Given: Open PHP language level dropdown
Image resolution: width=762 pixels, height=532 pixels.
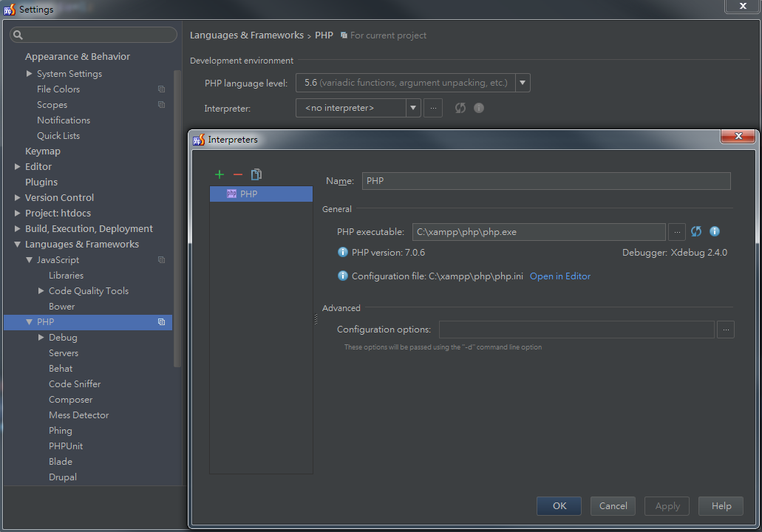Looking at the screenshot, I should click(523, 83).
